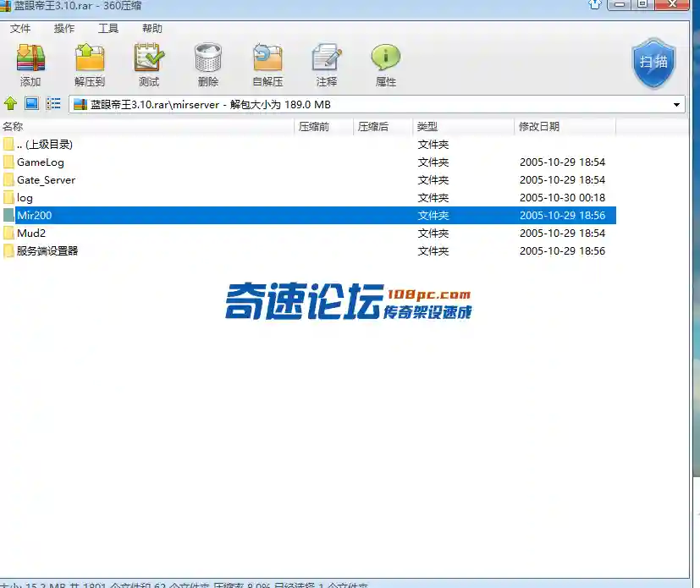This screenshot has width=700, height=588.
Task: Open the 工具 menu
Action: coord(108,29)
